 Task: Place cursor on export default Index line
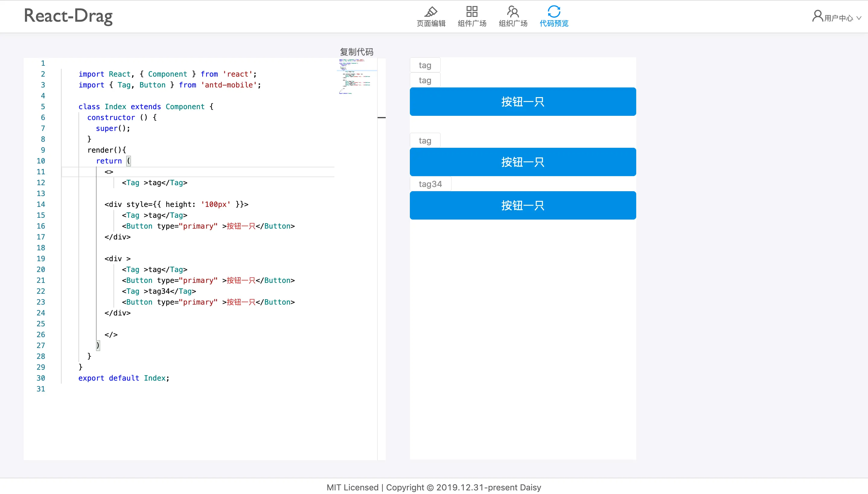pos(123,378)
